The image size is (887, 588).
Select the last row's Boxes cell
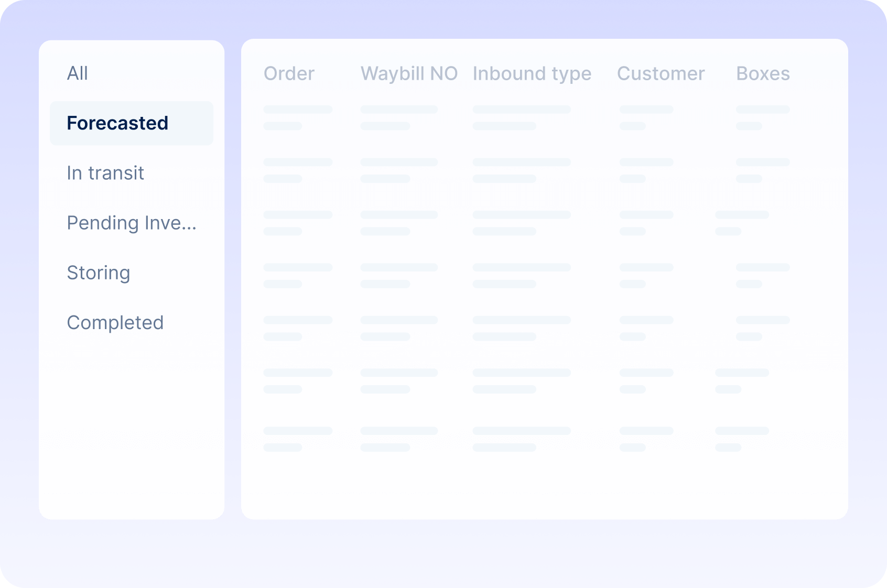click(741, 439)
